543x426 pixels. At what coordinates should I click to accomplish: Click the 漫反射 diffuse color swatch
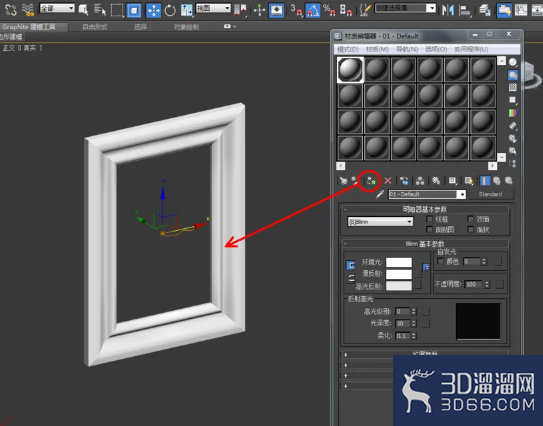pyautogui.click(x=399, y=274)
